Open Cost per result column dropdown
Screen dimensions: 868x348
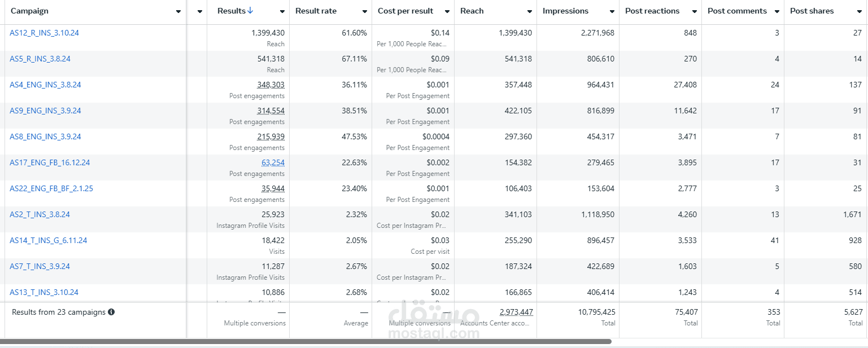tap(447, 11)
